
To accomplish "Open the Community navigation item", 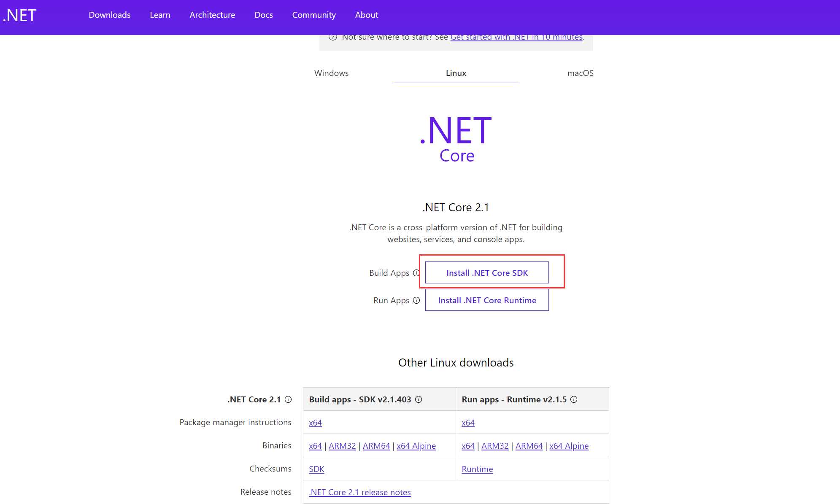I will [x=314, y=15].
